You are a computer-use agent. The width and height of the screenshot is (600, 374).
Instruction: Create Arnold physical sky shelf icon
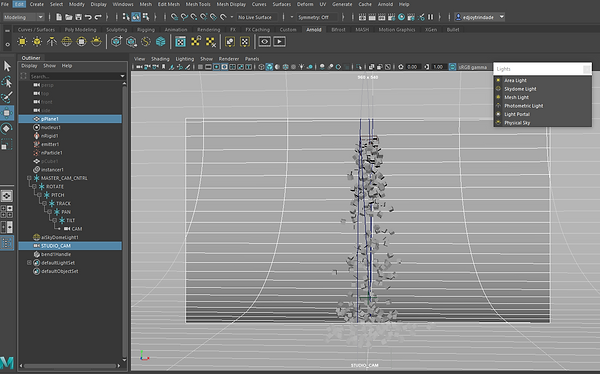pyautogui.click(x=96, y=41)
